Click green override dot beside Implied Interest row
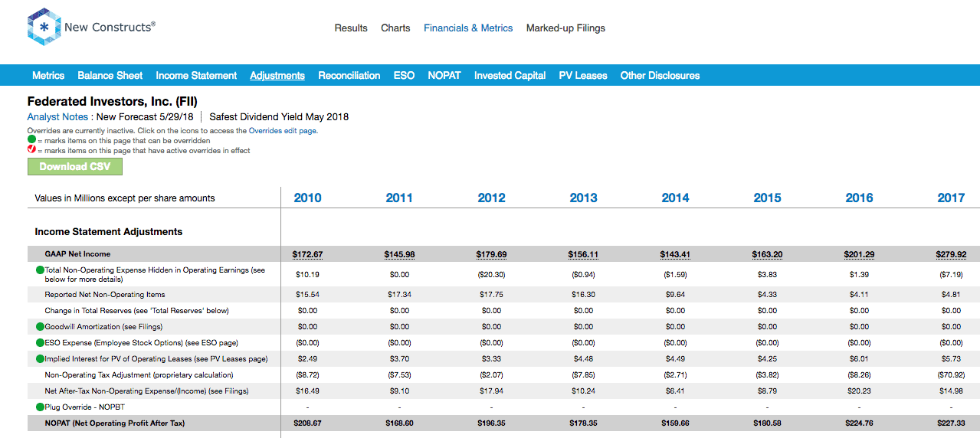Image resolution: width=980 pixels, height=438 pixels. (40, 359)
